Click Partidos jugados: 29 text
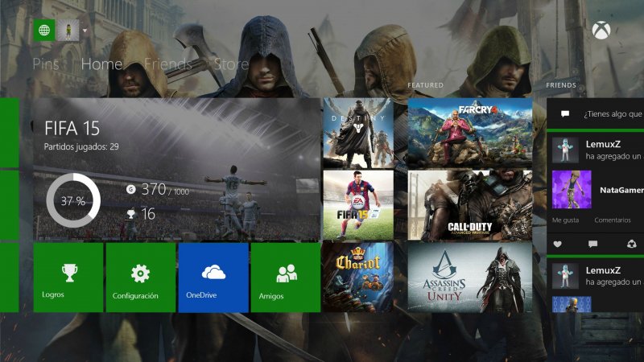The image size is (644, 362). 81,146
